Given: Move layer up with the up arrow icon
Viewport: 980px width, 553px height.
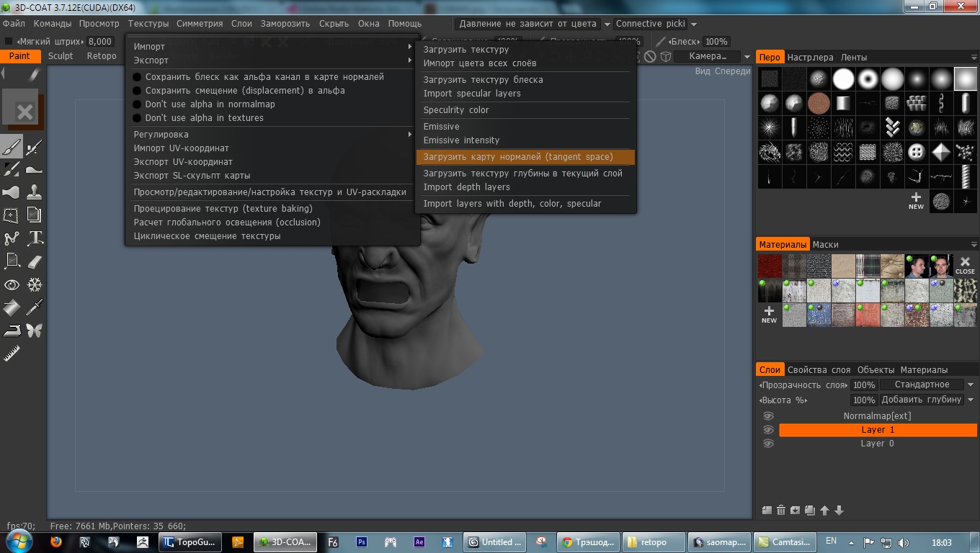Looking at the screenshot, I should [x=824, y=511].
